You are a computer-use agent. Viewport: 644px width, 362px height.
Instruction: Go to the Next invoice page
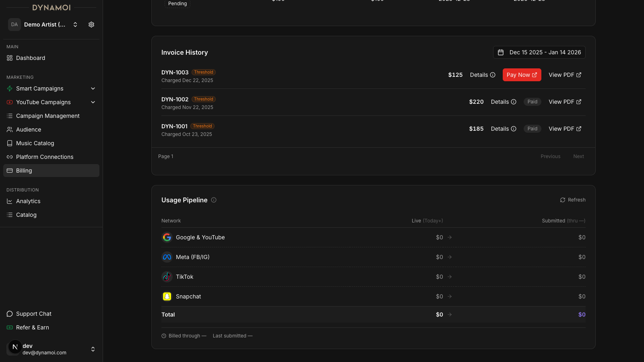[x=578, y=156]
